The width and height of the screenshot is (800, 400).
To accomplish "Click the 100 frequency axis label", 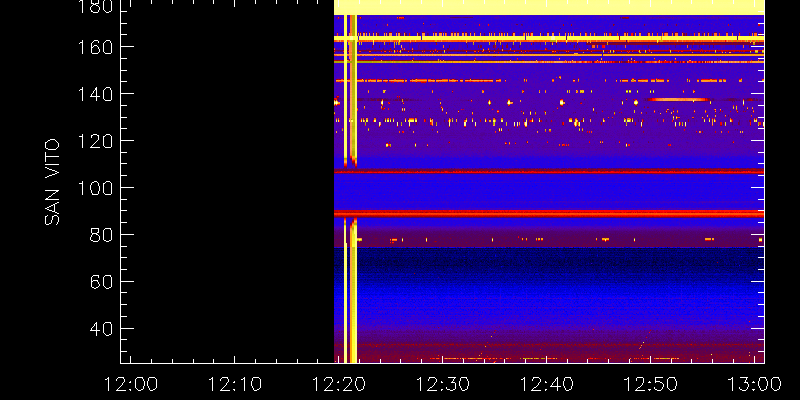I will click(95, 188).
